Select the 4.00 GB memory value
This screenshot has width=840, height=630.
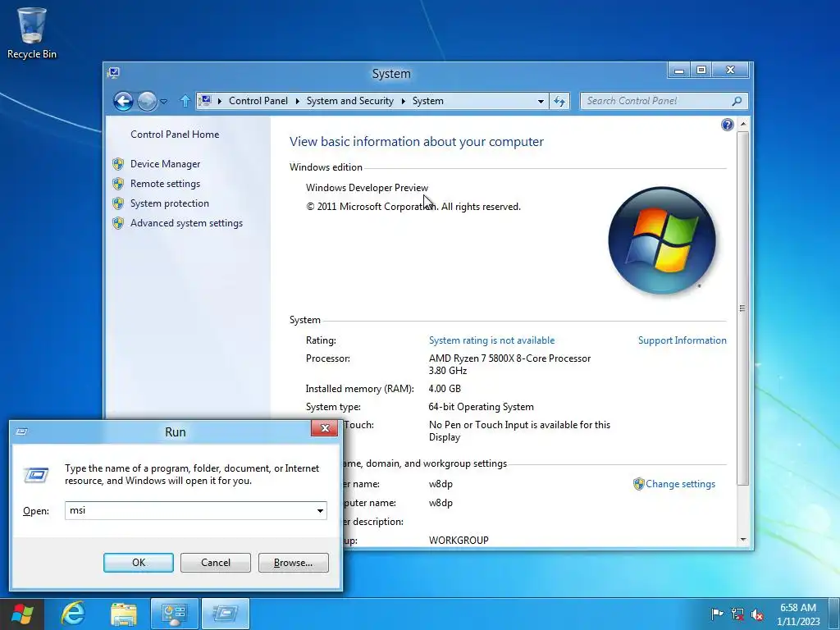click(445, 389)
